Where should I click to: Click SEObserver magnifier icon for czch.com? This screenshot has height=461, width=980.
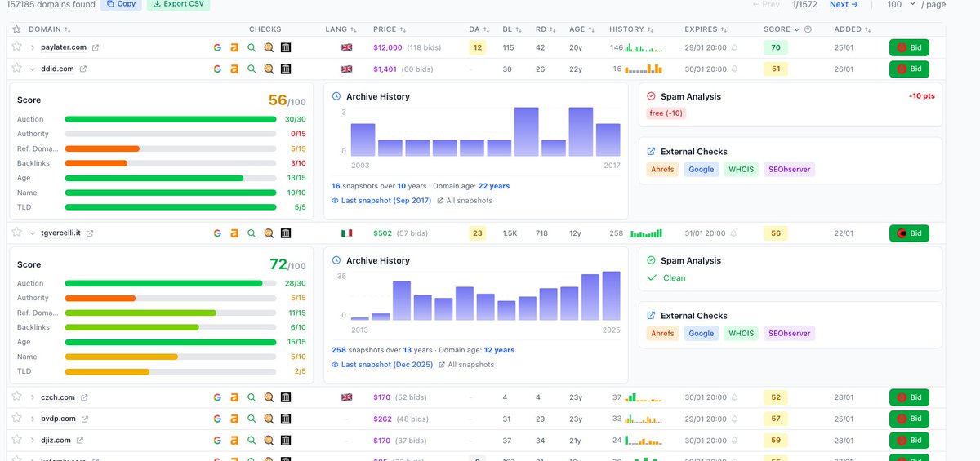click(x=269, y=397)
